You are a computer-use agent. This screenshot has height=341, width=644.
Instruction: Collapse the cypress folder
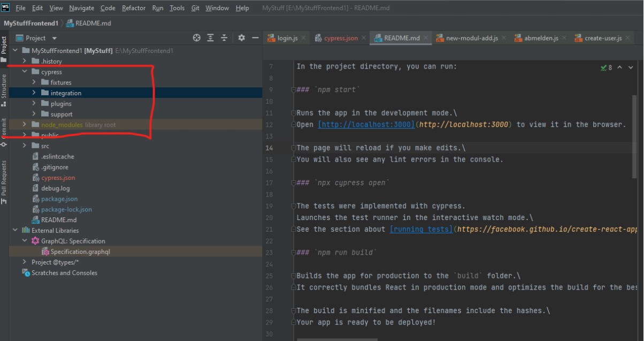click(25, 72)
